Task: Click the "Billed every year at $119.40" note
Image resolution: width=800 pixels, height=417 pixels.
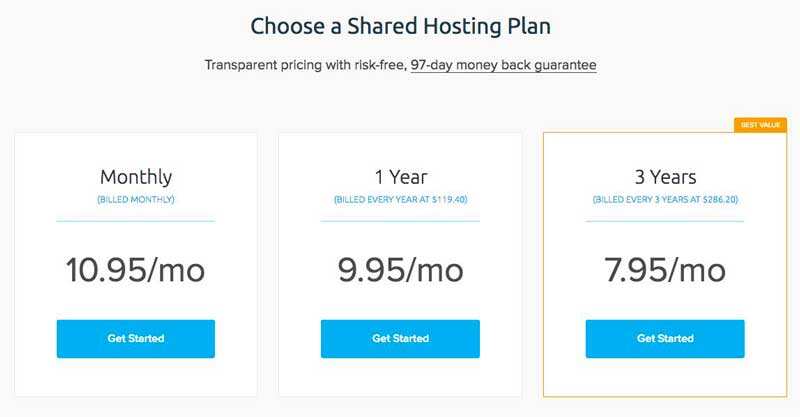Action: pyautogui.click(x=400, y=200)
